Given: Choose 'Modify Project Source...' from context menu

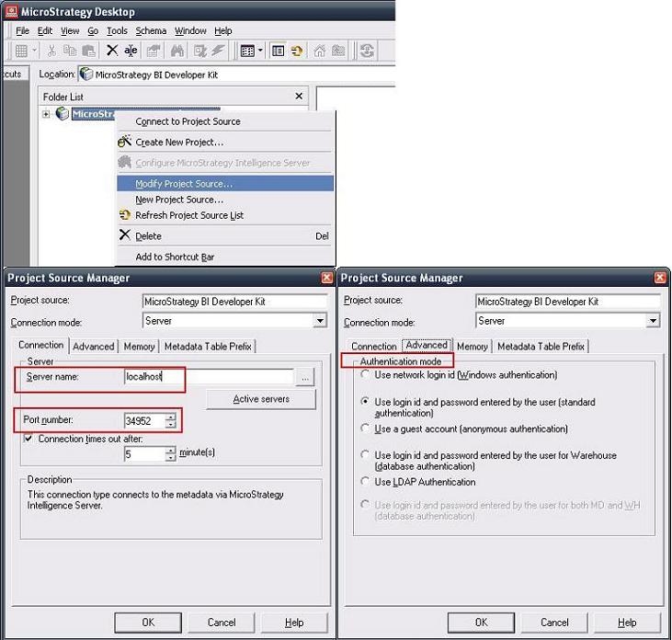Looking at the screenshot, I should click(x=184, y=184).
